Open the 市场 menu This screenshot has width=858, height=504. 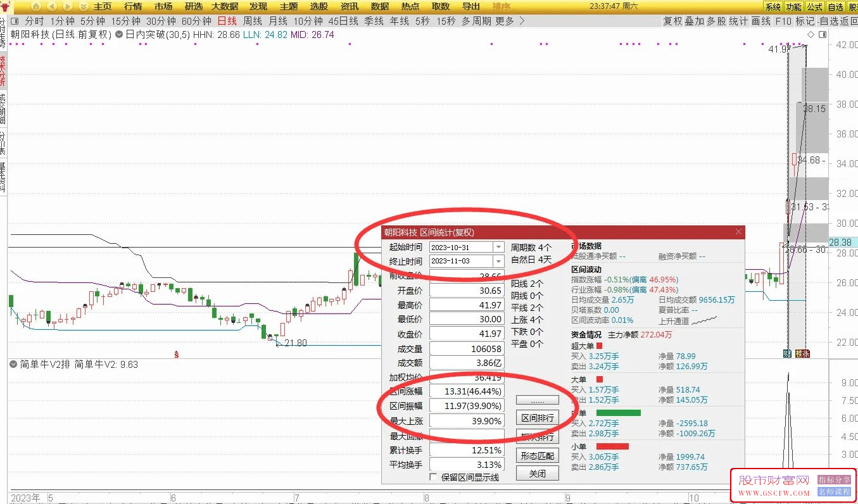[163, 6]
